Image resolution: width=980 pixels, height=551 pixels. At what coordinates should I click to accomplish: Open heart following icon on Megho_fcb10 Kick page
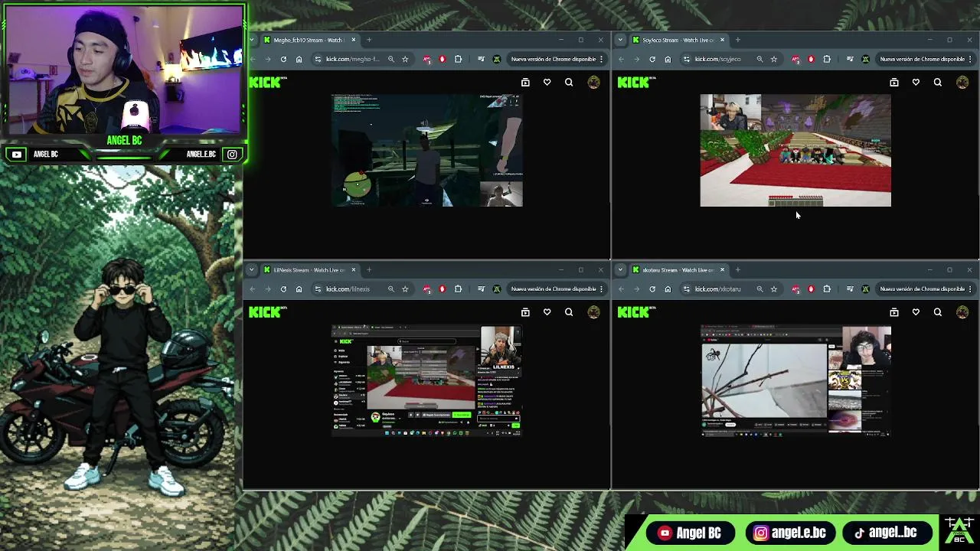tap(547, 82)
